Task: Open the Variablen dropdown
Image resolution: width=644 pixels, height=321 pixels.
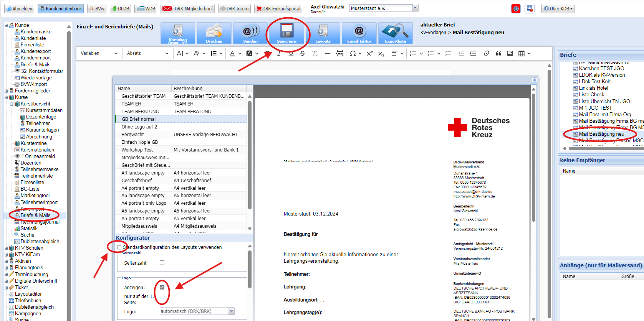Action: (x=99, y=54)
